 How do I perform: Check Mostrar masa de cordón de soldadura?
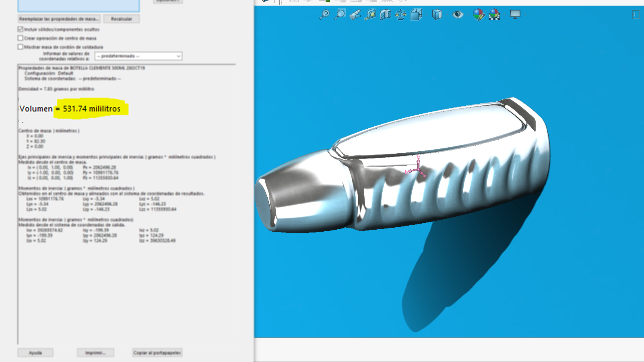click(20, 47)
